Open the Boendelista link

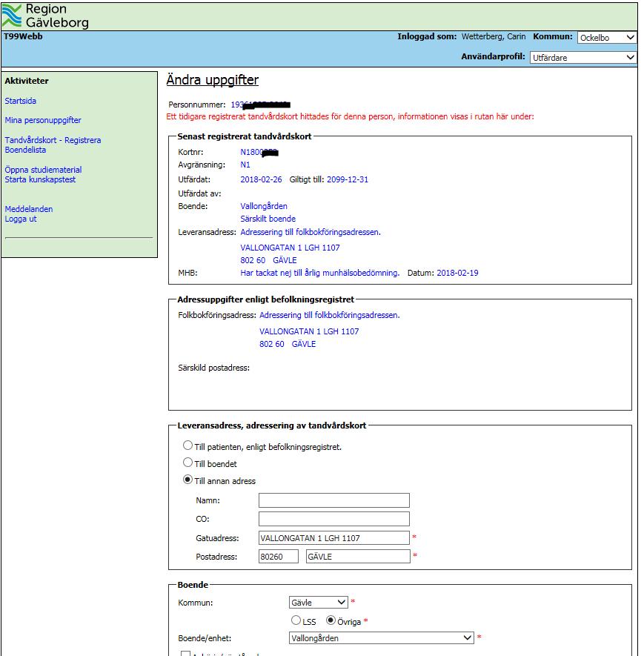coord(25,150)
